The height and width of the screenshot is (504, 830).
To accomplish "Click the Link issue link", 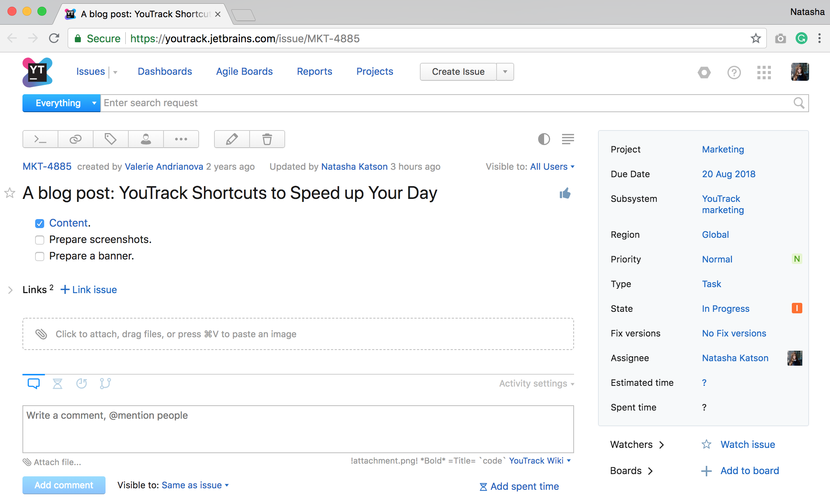I will 89,290.
